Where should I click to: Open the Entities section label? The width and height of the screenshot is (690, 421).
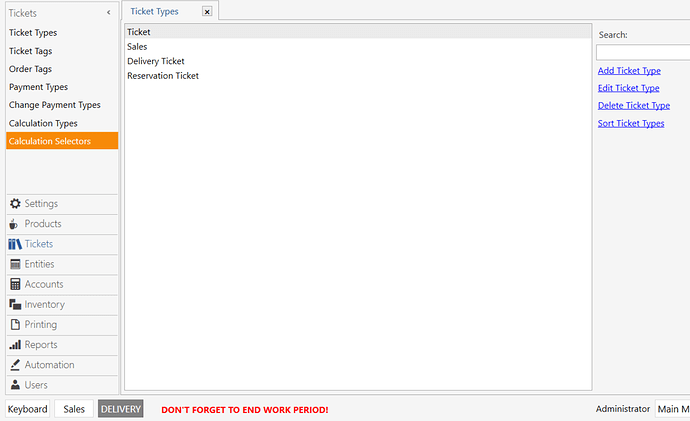coord(39,264)
